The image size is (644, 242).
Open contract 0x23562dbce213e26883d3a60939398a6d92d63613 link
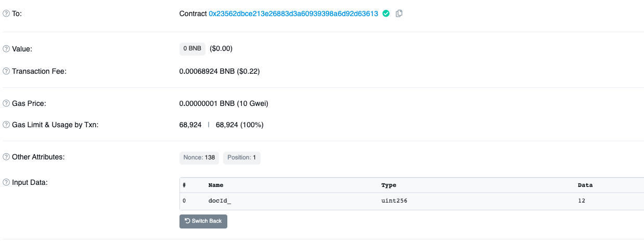(293, 14)
